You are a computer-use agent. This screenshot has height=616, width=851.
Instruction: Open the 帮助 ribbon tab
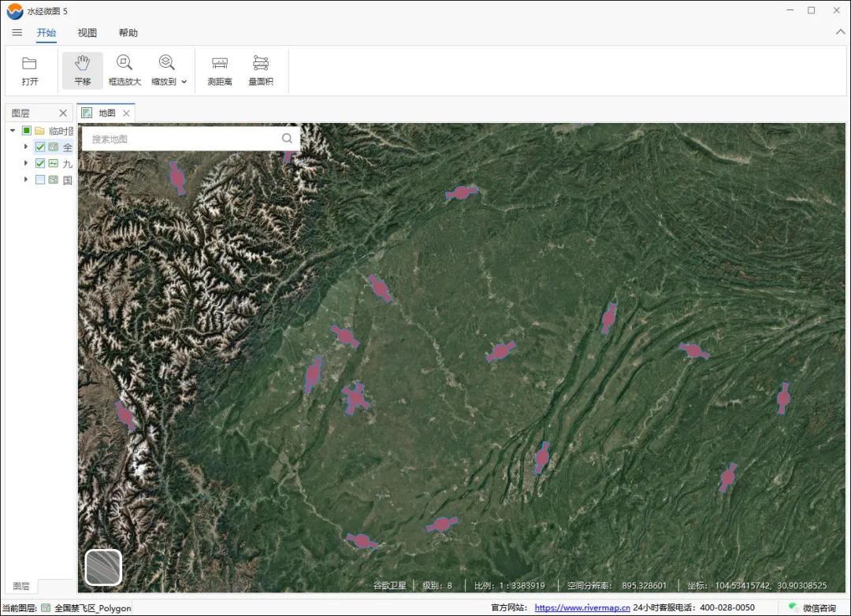[128, 32]
